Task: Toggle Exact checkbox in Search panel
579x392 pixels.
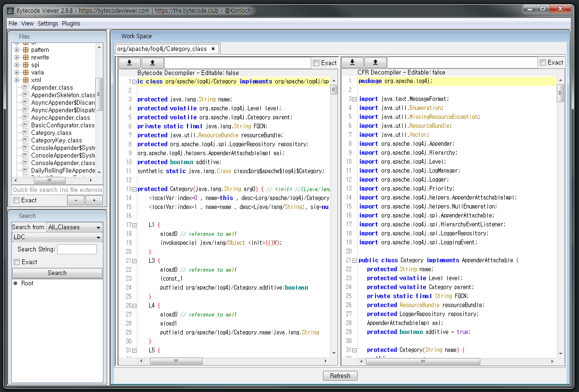Action: click(17, 262)
